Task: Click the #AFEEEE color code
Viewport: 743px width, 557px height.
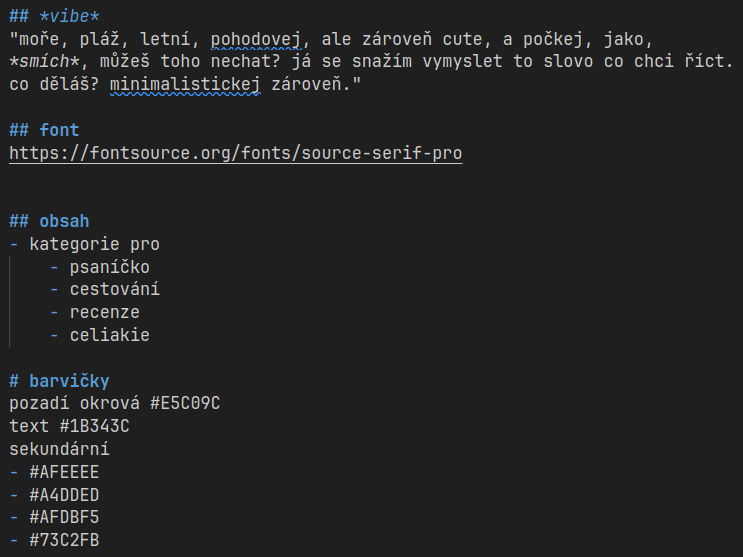Action: pyautogui.click(x=64, y=473)
